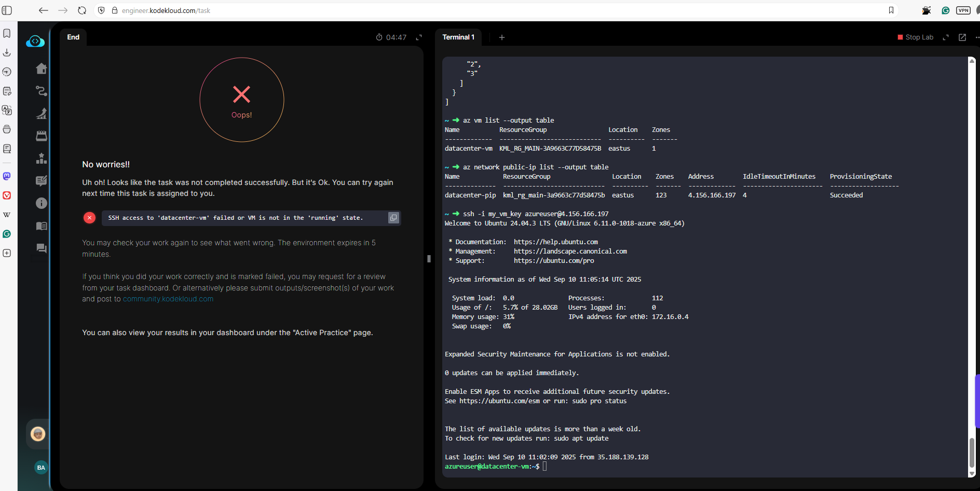The image size is (980, 491).
Task: Open the info circle icon in sidebar
Action: click(x=42, y=203)
